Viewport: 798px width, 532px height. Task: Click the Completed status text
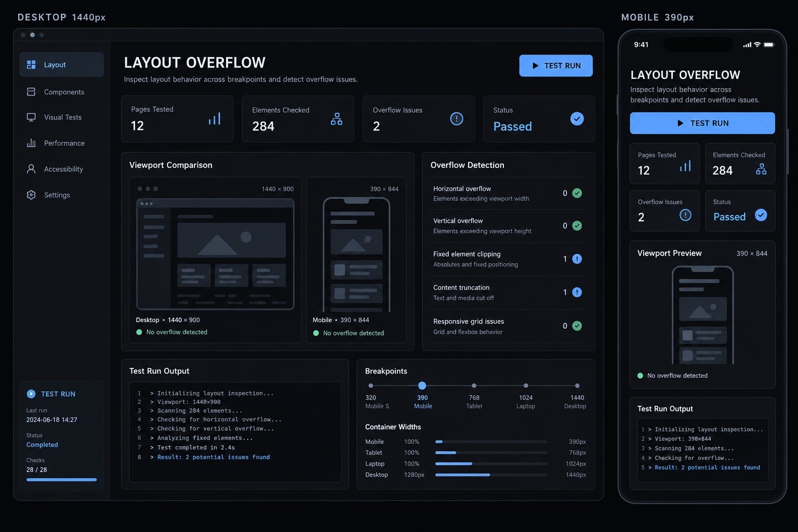coord(42,445)
